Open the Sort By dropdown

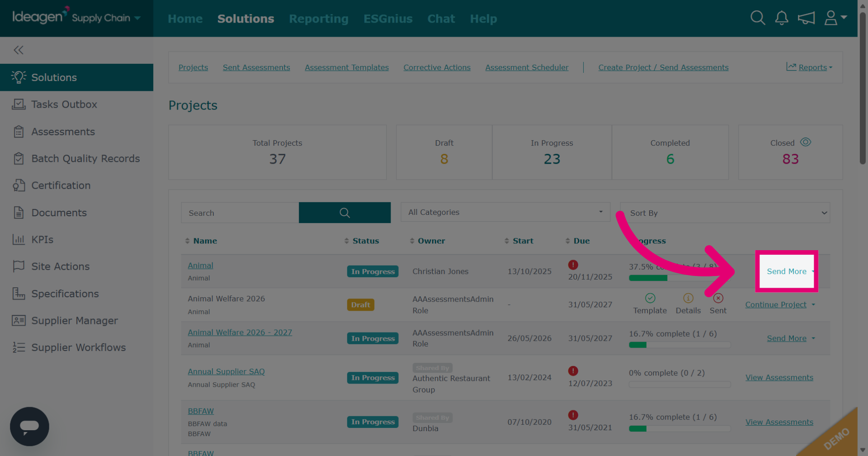725,213
